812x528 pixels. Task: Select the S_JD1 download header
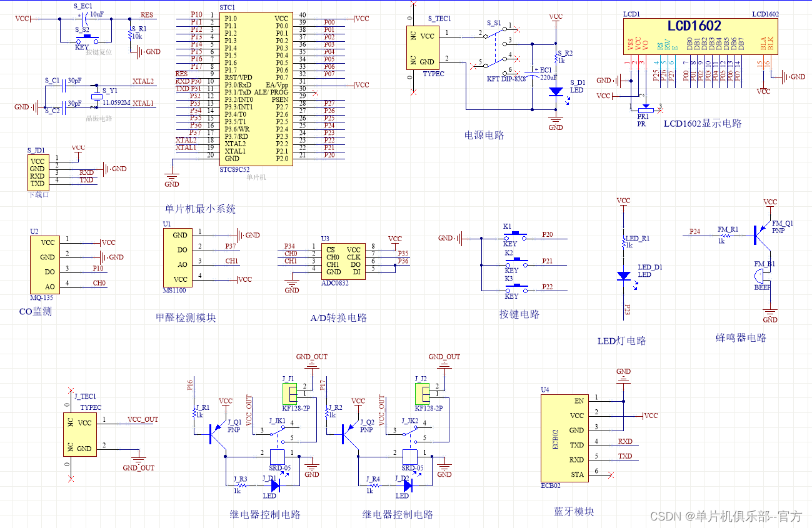[38, 172]
